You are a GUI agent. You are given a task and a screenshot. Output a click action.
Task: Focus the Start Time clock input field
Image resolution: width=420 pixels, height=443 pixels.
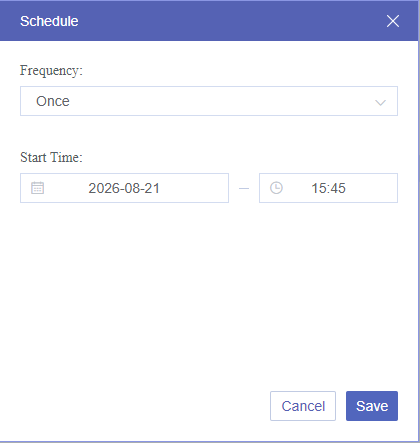[328, 188]
